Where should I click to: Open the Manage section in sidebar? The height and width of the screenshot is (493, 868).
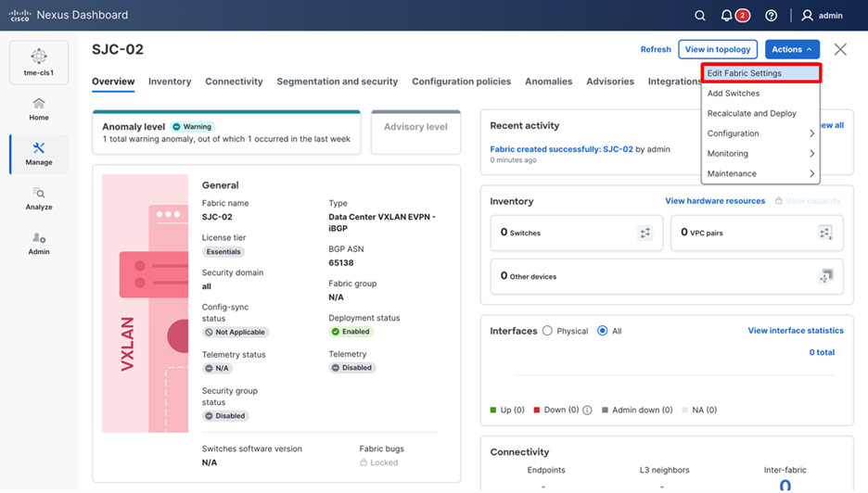(x=38, y=154)
